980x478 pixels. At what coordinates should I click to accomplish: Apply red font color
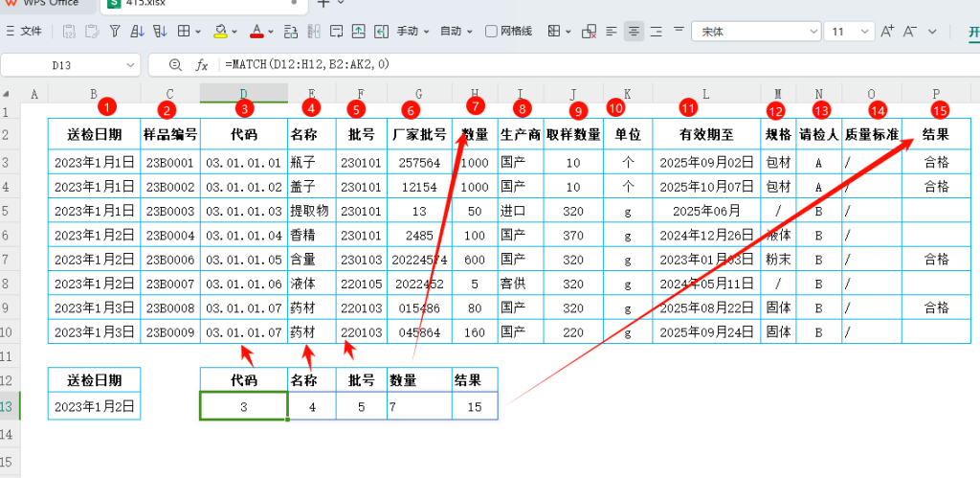click(x=256, y=32)
